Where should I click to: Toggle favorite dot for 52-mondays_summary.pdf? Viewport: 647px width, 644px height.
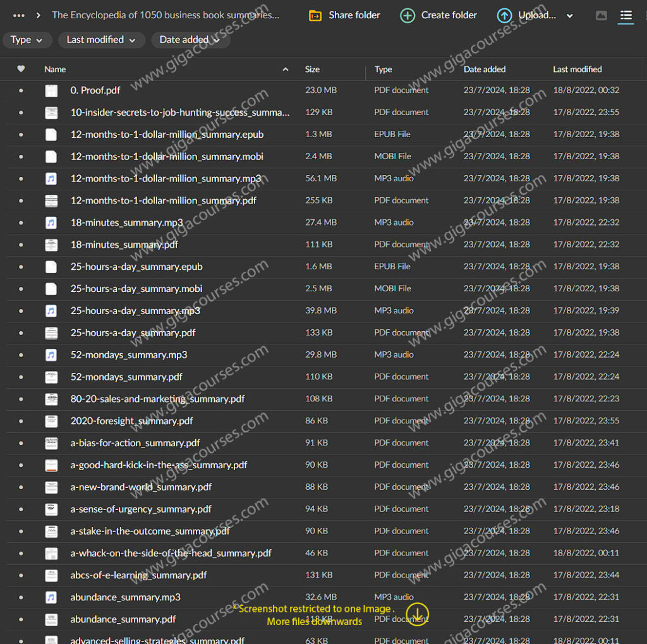coord(21,377)
